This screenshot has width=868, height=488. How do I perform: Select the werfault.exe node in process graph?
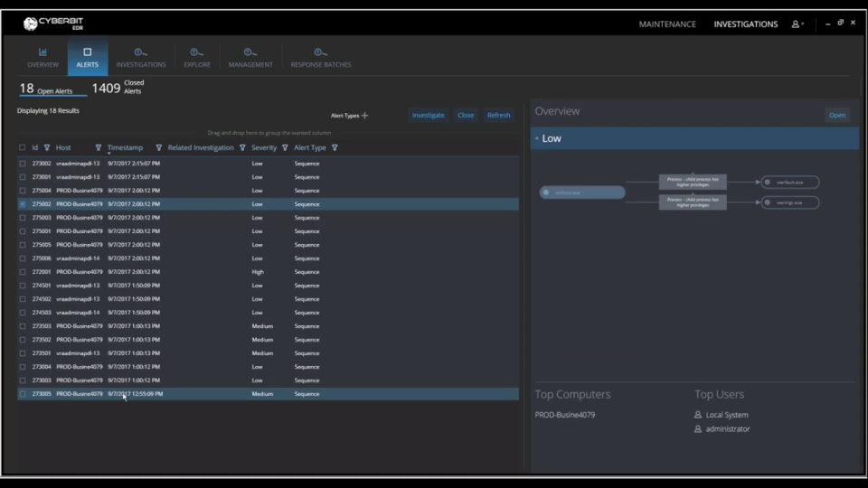point(789,183)
